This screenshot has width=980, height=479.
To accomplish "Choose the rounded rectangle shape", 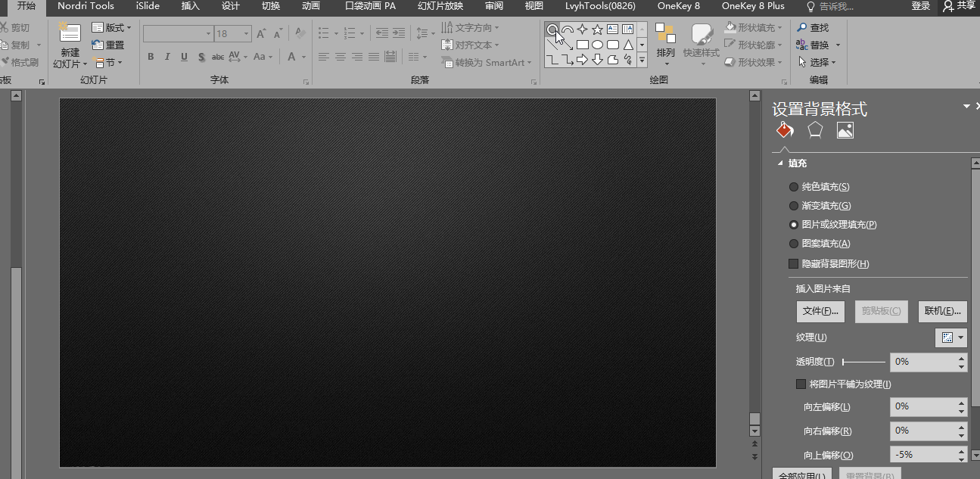I will pos(613,45).
